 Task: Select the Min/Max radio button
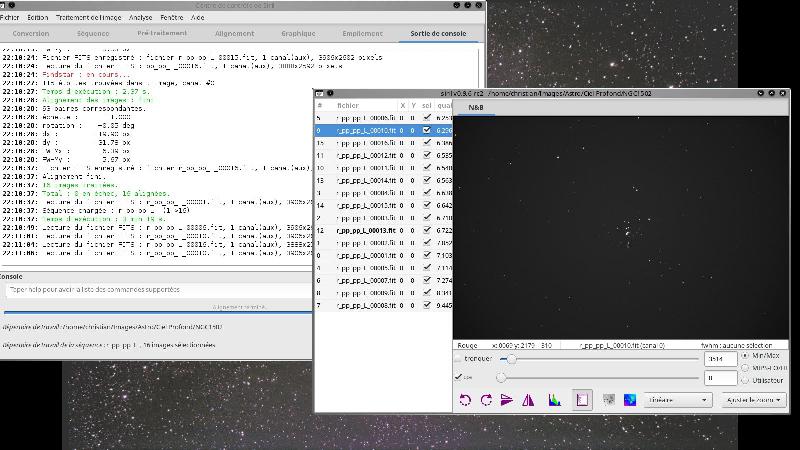click(745, 355)
